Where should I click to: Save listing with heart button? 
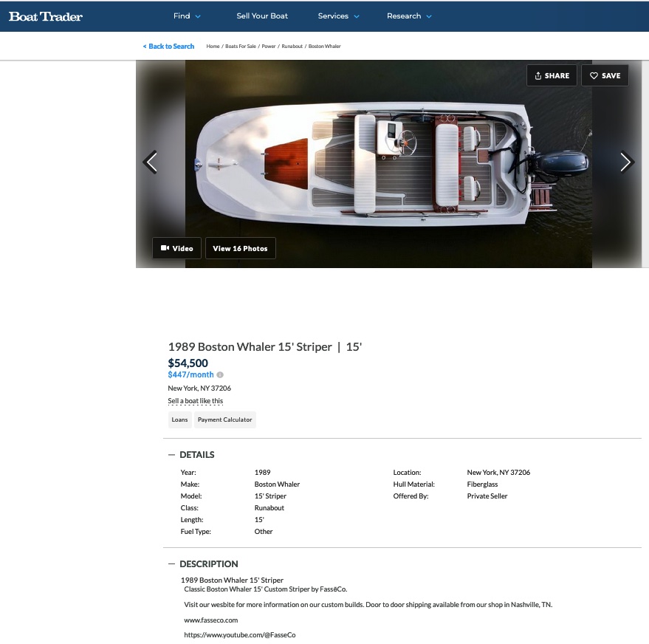coord(605,75)
